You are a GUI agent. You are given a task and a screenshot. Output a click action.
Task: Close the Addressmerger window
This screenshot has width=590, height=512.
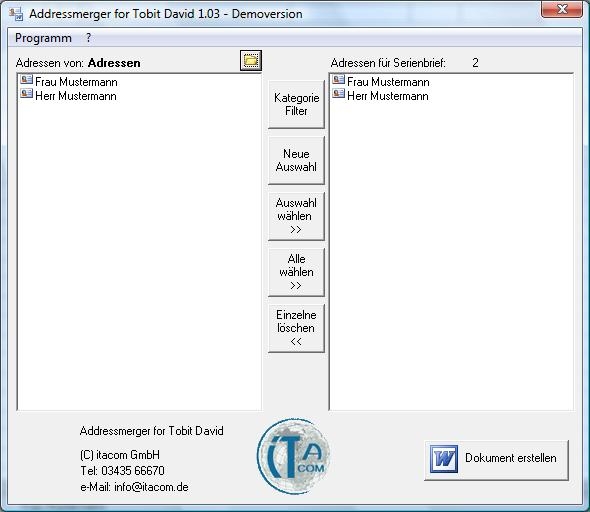561,9
